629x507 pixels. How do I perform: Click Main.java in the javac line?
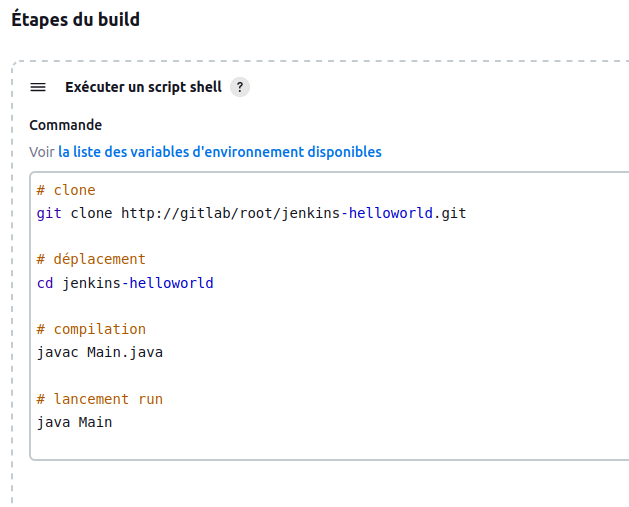pyautogui.click(x=125, y=352)
